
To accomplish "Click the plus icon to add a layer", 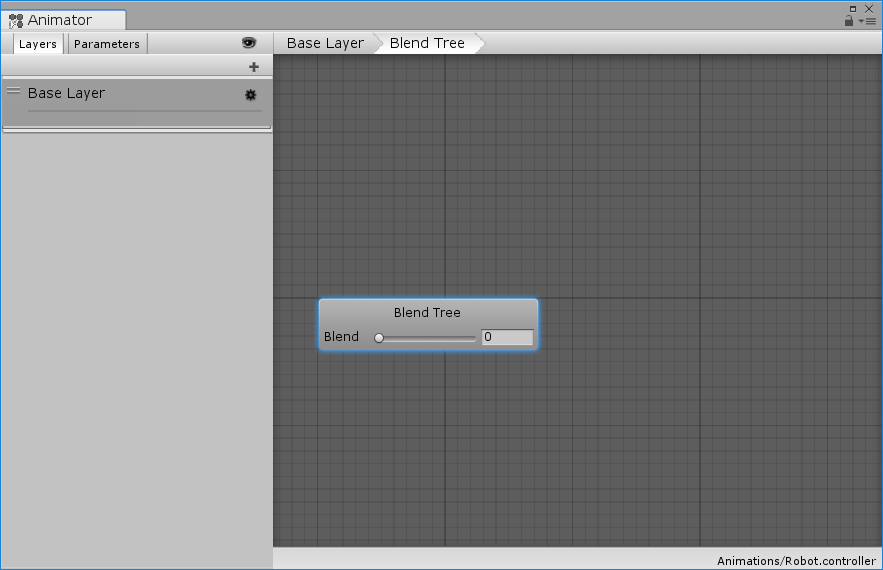I will tap(254, 67).
